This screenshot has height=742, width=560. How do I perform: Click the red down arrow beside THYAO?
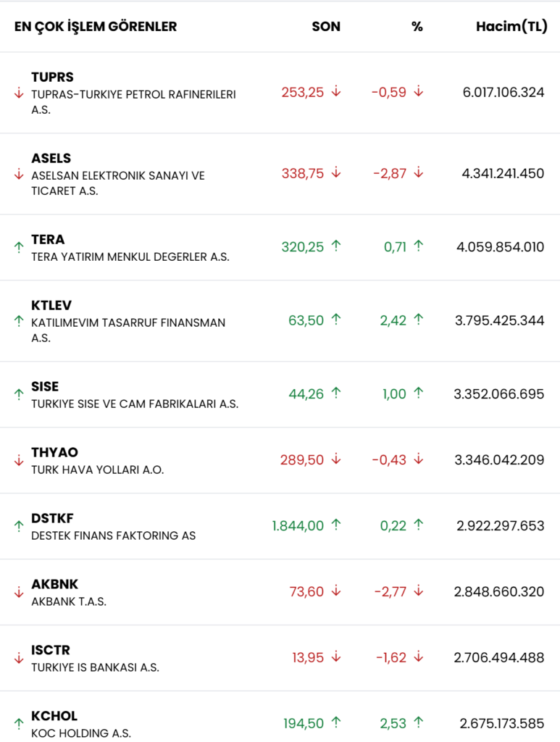19,460
